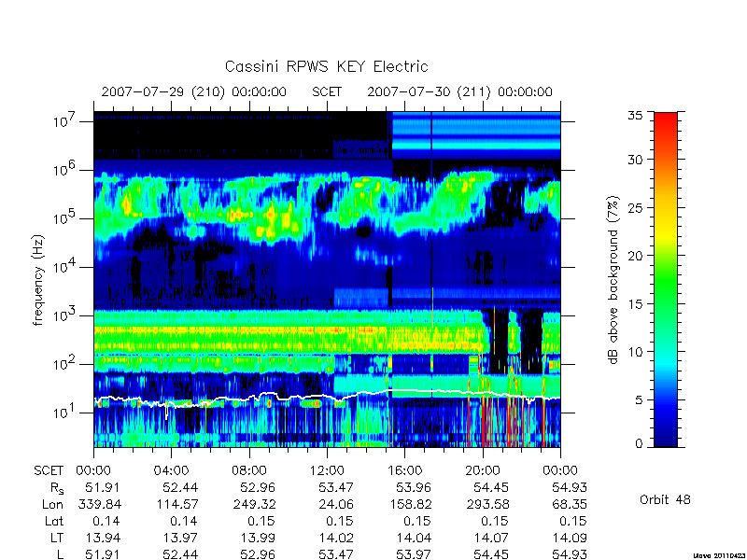
Task: Click the Lat row label
Action: 54,521
